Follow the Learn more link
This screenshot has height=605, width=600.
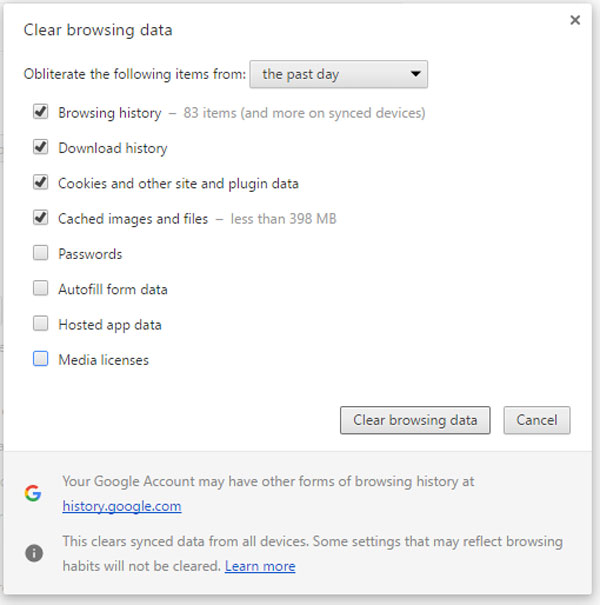click(260, 566)
